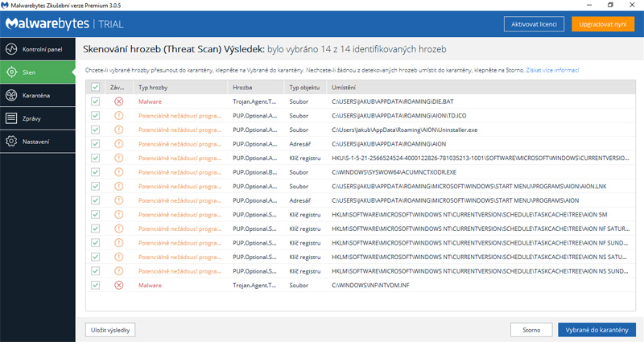Open the Zprávy sidebar item
Screen dimensions: 644x342
click(x=38, y=118)
